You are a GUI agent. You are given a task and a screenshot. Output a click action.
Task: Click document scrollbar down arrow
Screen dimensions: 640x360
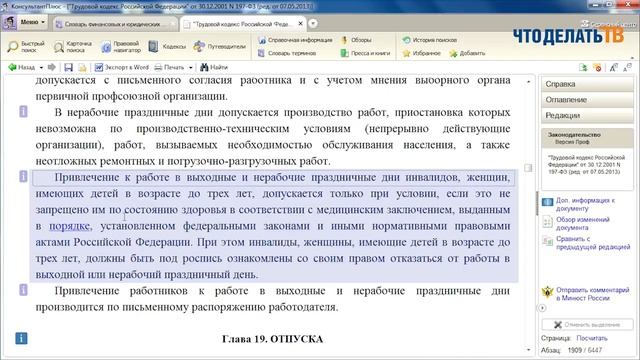529,350
